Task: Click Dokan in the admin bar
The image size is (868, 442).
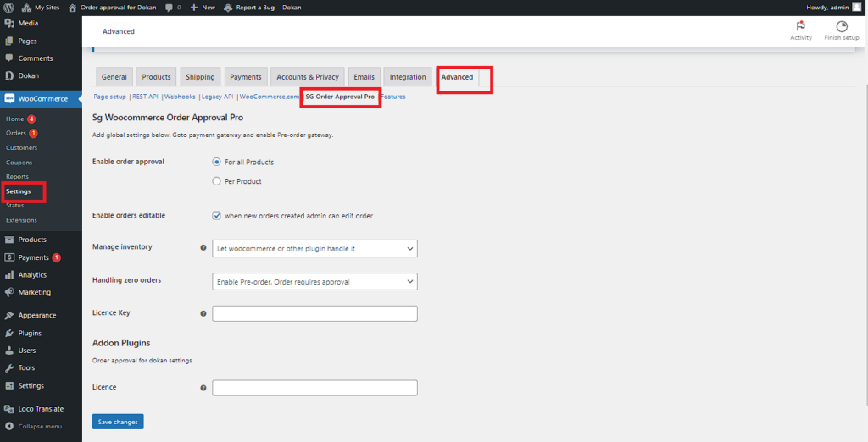Action: (292, 8)
